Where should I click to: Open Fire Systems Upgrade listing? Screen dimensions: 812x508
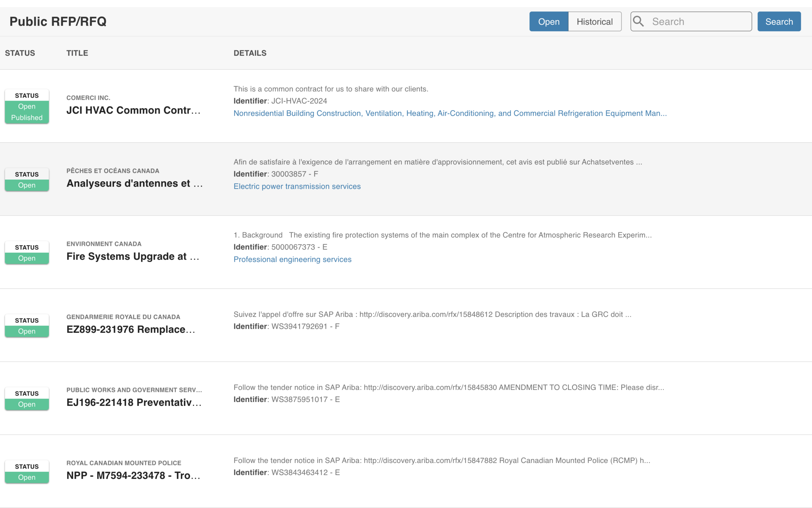click(x=133, y=256)
